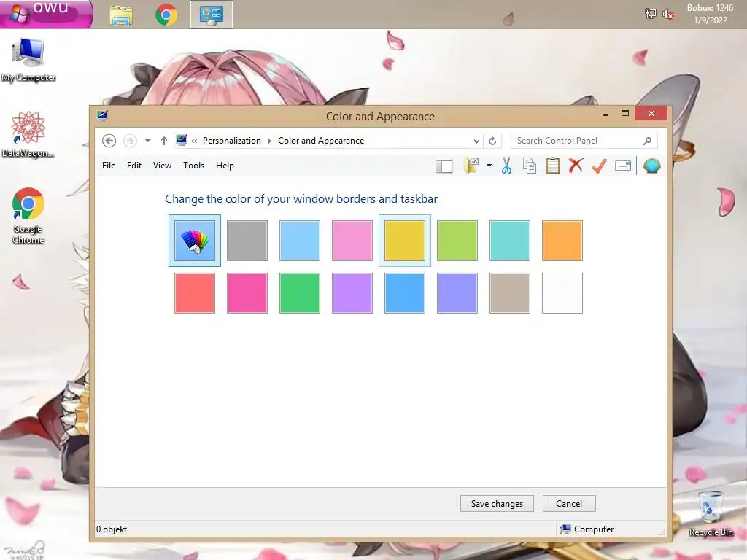
Task: Expand the breadcrumb arrow after Personalization
Action: pos(270,141)
